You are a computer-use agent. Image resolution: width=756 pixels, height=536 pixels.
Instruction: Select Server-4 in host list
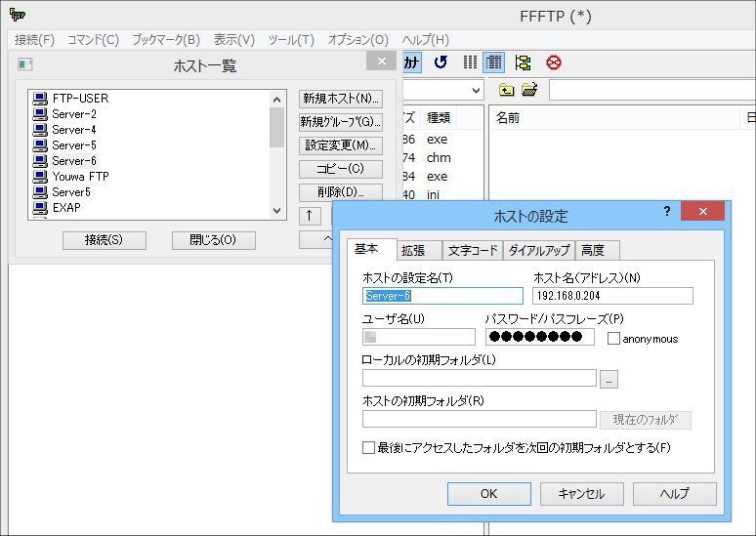[74, 130]
